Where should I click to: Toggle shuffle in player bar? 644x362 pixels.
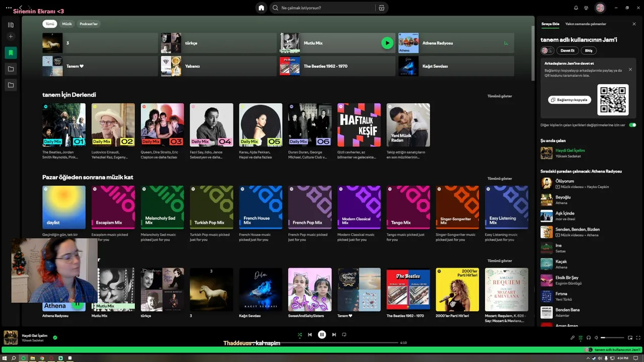coord(300,334)
